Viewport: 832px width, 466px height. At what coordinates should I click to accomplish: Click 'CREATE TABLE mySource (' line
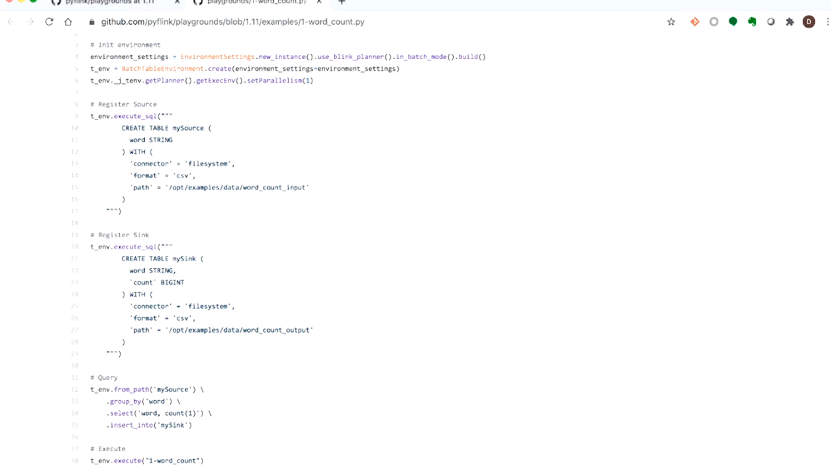[166, 128]
